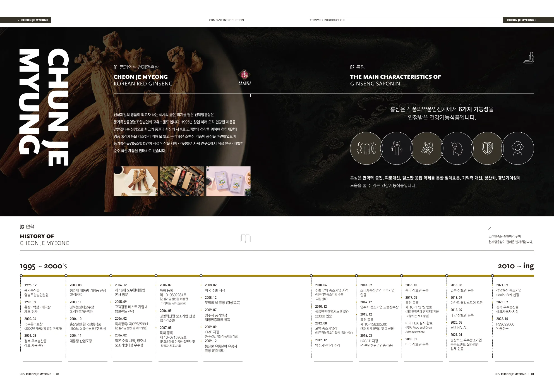
Task: Click the '일본 상표권 등록' entry
Action: 462,290
